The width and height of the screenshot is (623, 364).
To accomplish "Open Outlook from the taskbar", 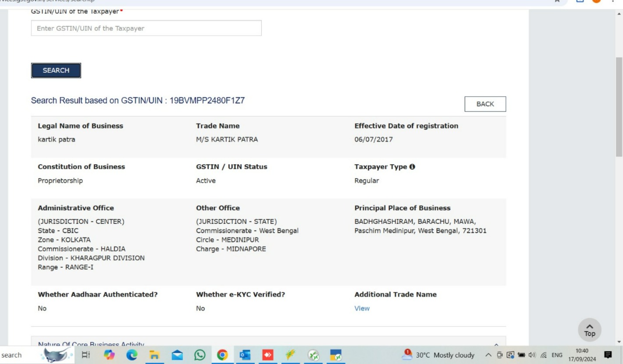I will point(246,355).
